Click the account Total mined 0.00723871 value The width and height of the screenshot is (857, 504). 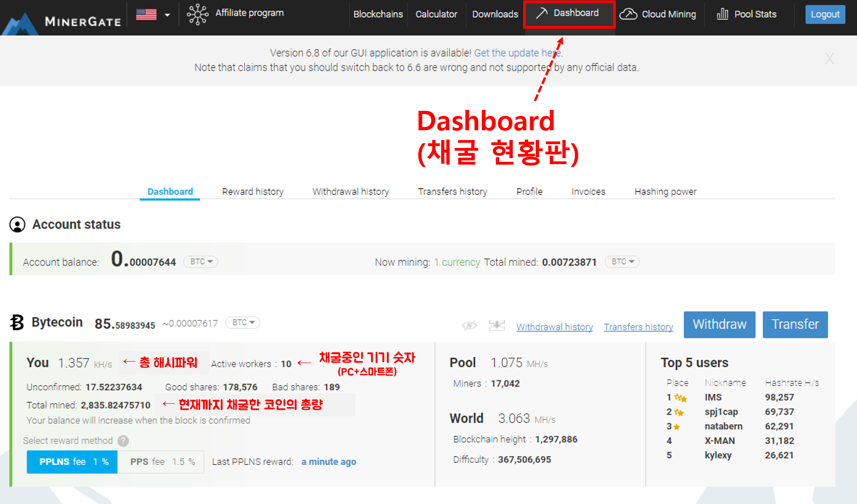[569, 262]
